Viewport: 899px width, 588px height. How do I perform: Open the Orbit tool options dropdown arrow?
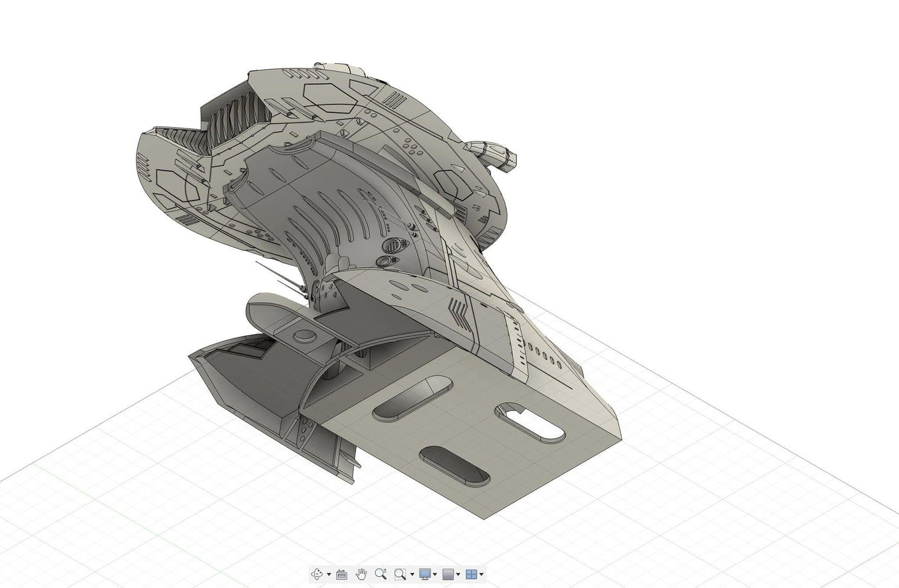coord(329,575)
